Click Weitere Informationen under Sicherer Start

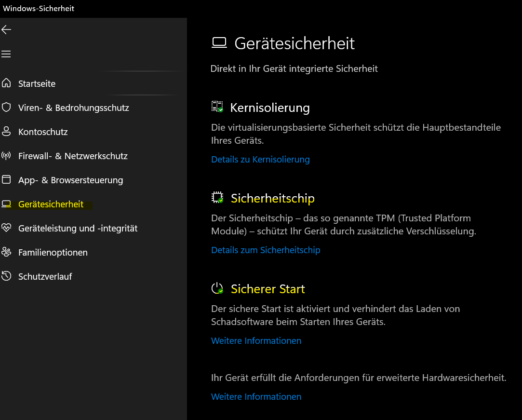click(256, 341)
